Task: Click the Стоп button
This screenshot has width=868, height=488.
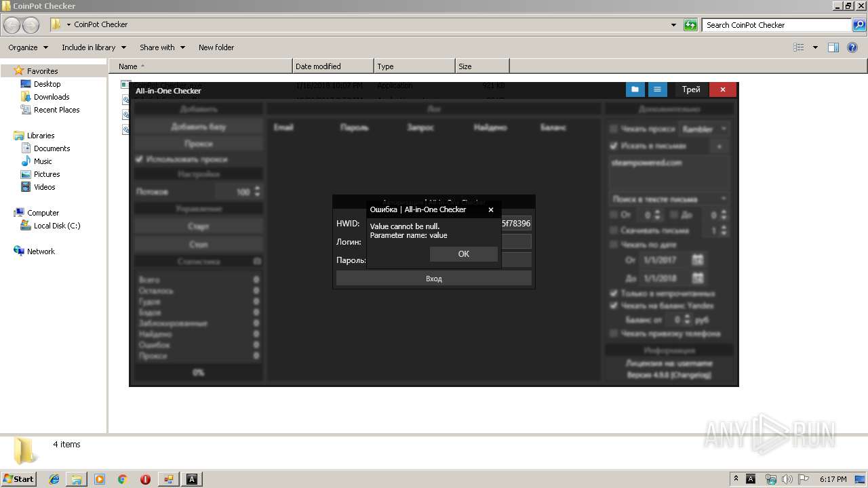Action: (198, 244)
